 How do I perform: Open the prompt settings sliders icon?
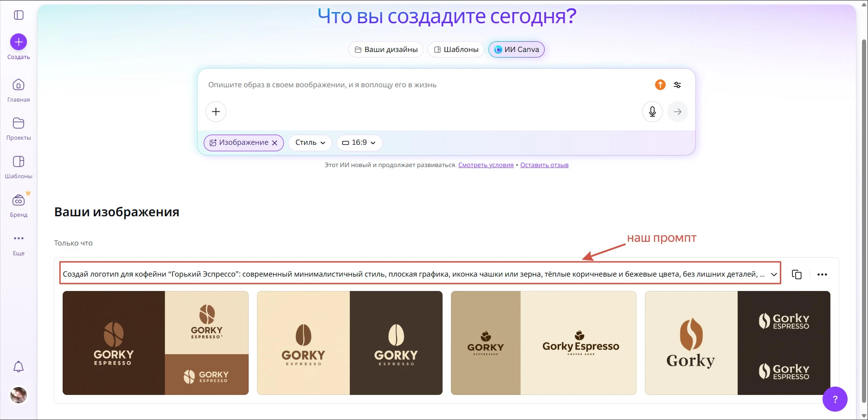pyautogui.click(x=677, y=85)
